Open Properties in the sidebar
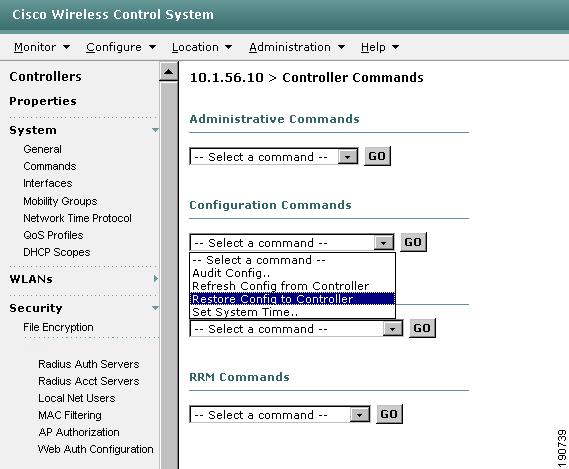This screenshot has width=569, height=469. [x=43, y=101]
